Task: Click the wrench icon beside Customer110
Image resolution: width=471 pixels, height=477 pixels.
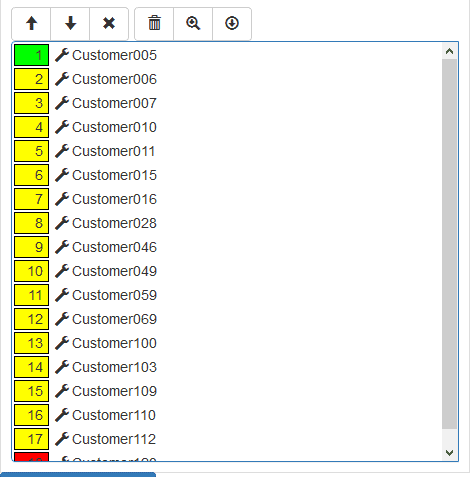Action: [62, 415]
